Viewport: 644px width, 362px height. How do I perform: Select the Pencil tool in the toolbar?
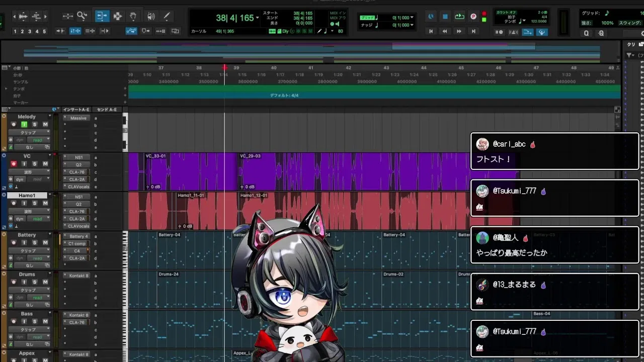pyautogui.click(x=166, y=16)
